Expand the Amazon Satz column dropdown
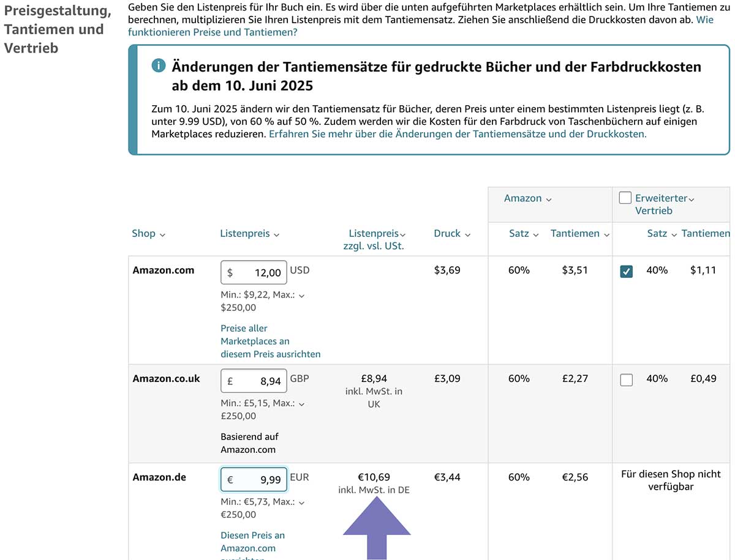The height and width of the screenshot is (560, 735). 536,234
